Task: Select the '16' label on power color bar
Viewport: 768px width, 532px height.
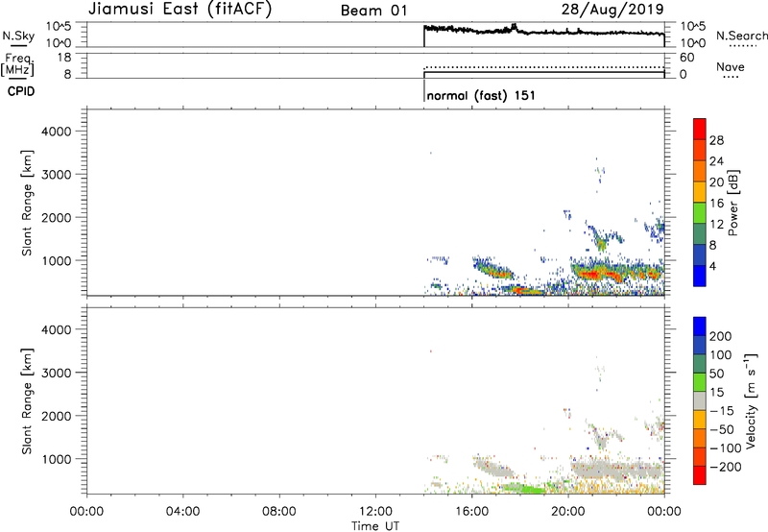Action: point(716,204)
